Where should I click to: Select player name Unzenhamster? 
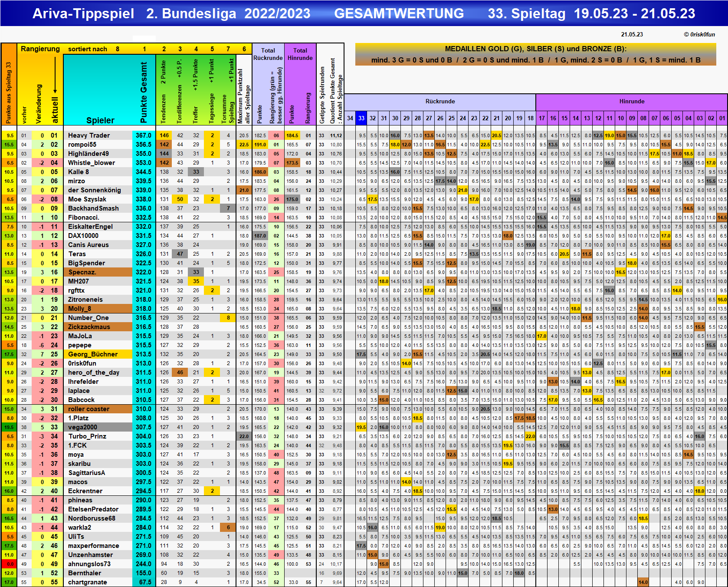90,555
